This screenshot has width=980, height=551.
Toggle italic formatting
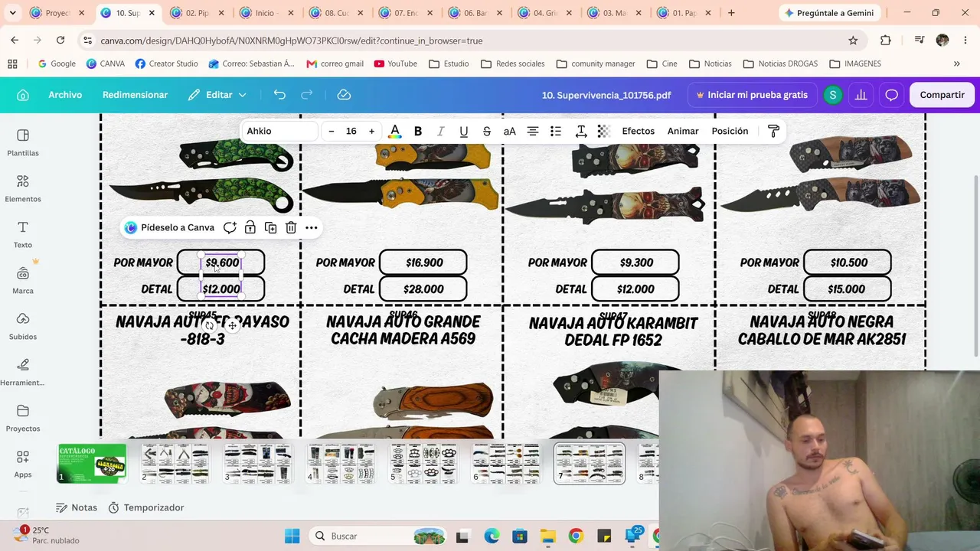click(x=440, y=131)
